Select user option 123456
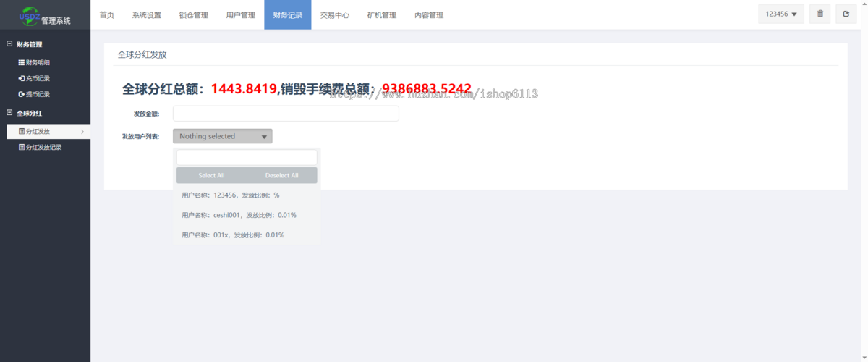Image resolution: width=868 pixels, height=362 pixels. (247, 195)
